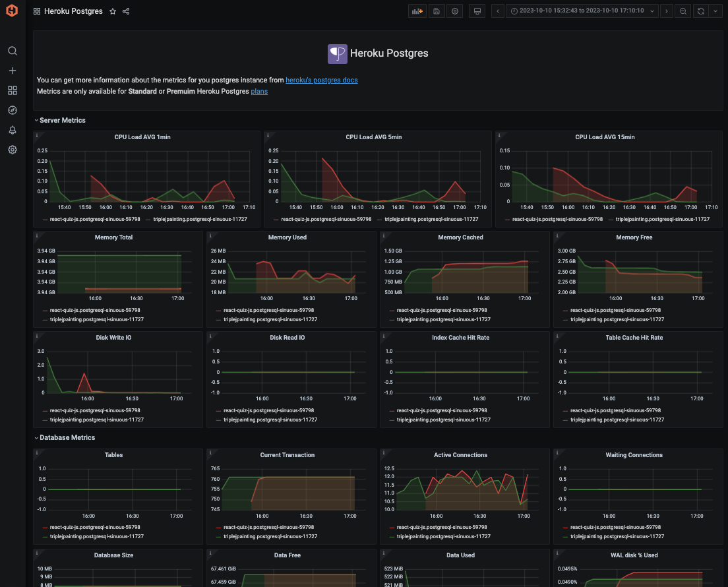Viewport: 728px width, 587px height.
Task: Open dashboard settings from the top gear
Action: (455, 11)
